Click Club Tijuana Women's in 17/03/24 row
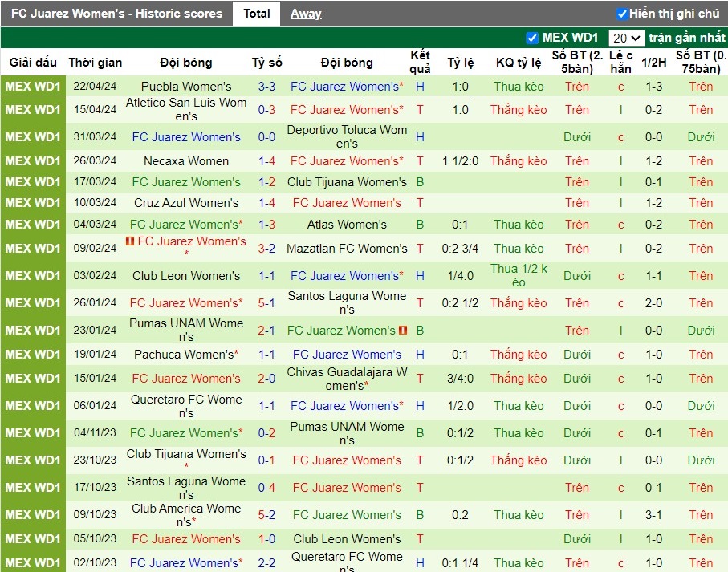Screen dimensions: 728x572 [347, 182]
